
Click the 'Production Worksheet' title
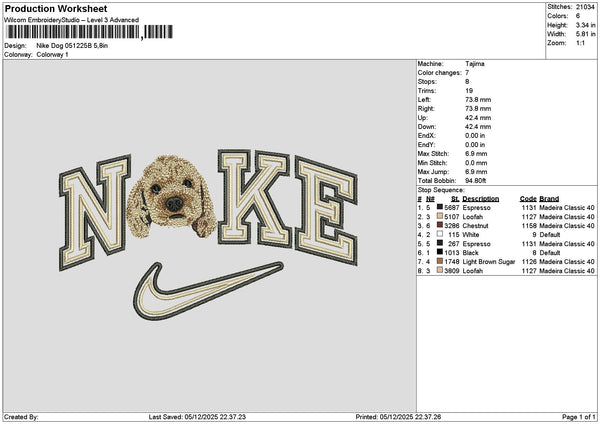(56, 8)
